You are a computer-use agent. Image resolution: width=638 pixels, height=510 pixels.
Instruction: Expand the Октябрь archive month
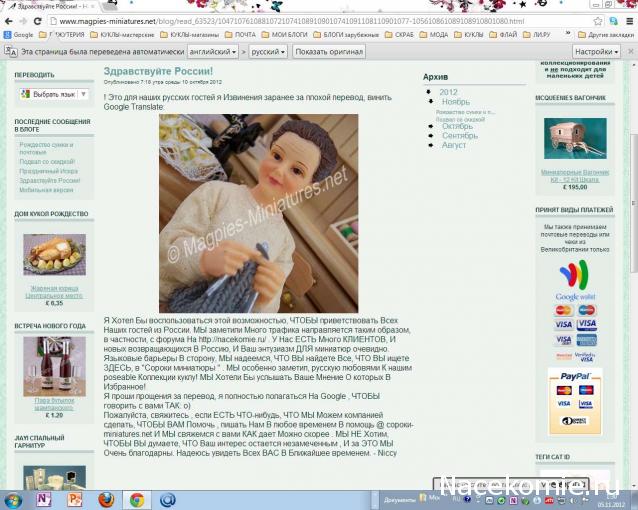(457, 126)
